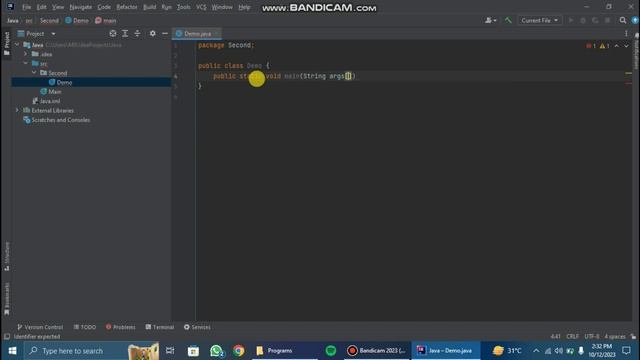Click the Run button

point(571,20)
